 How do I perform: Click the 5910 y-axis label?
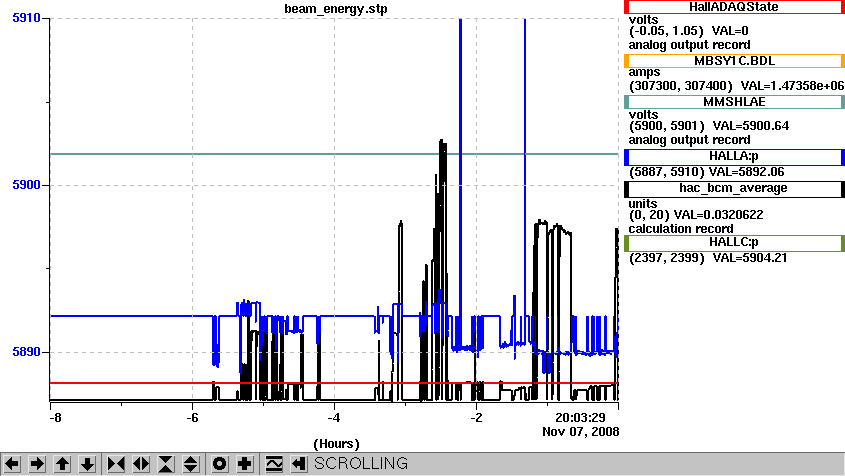pos(26,18)
